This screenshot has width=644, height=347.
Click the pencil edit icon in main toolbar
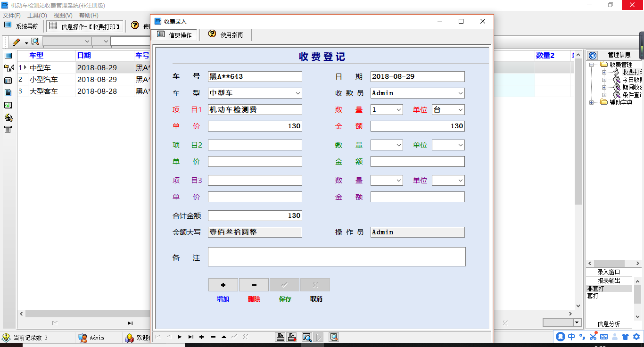17,41
